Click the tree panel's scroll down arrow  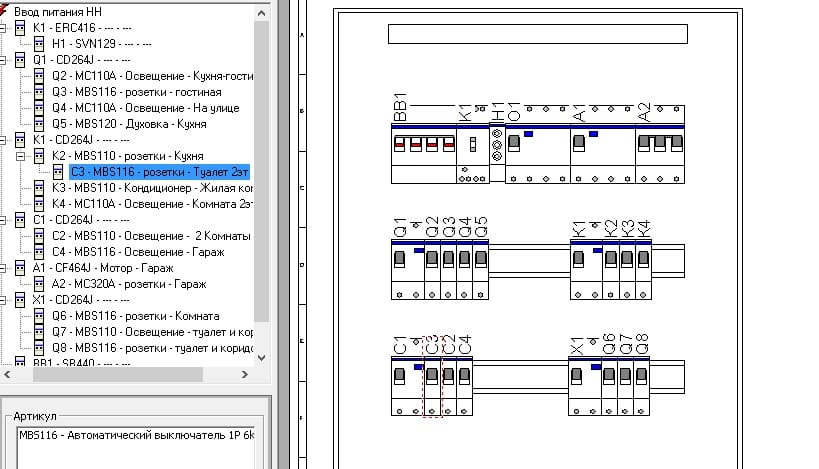click(x=262, y=356)
